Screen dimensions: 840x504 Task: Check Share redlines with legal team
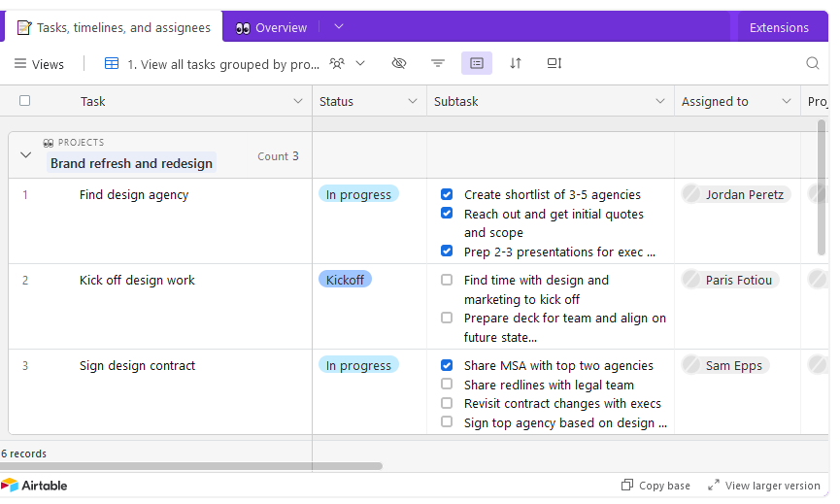point(447,384)
